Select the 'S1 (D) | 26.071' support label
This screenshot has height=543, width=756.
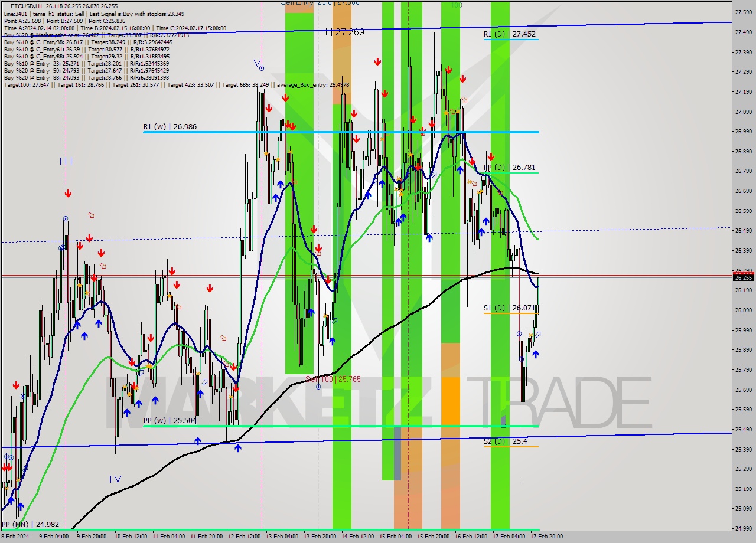point(510,308)
